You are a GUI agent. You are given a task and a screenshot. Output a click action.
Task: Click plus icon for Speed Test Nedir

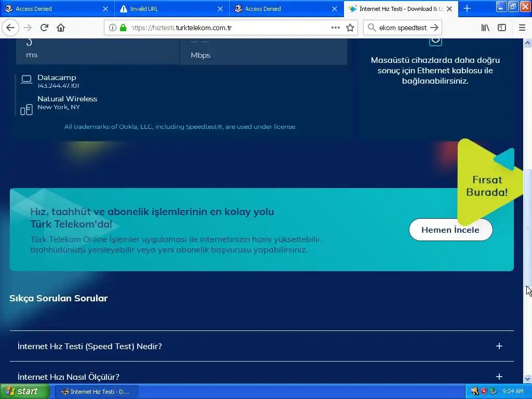pos(499,346)
